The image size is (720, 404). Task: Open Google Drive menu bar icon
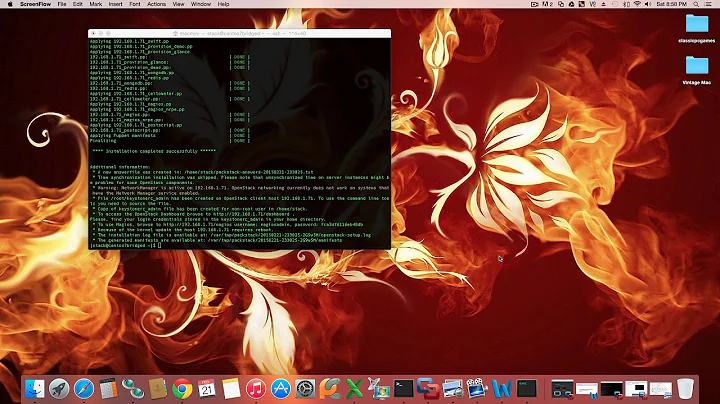571,4
